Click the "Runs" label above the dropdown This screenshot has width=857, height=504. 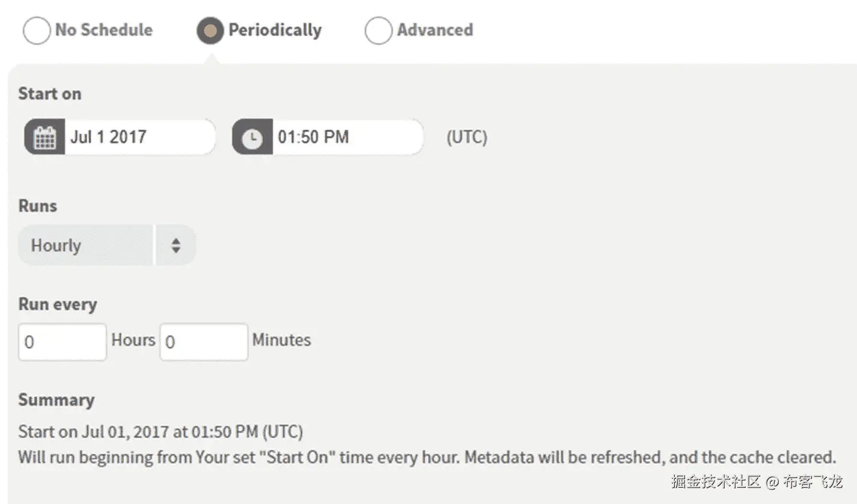tap(38, 206)
